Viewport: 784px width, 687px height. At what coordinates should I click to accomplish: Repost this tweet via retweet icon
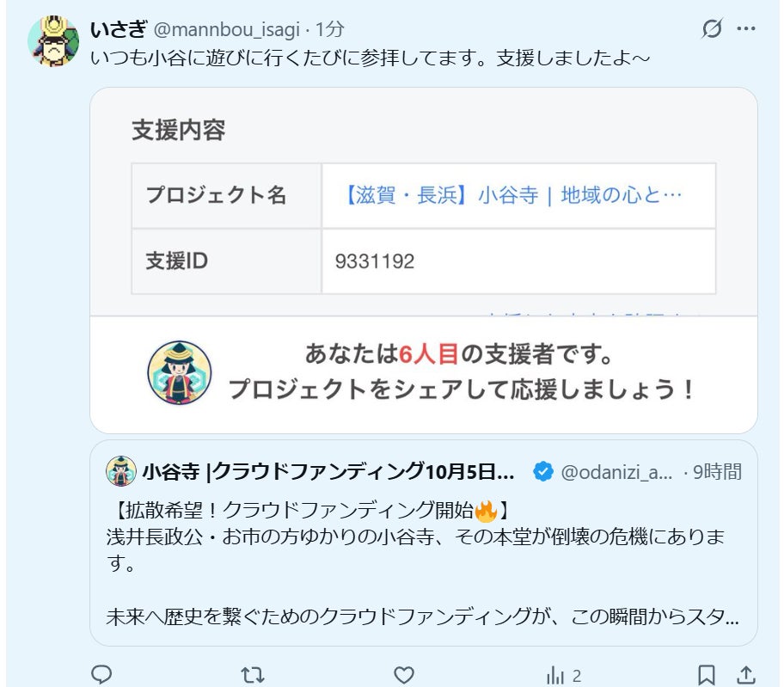coord(253,675)
